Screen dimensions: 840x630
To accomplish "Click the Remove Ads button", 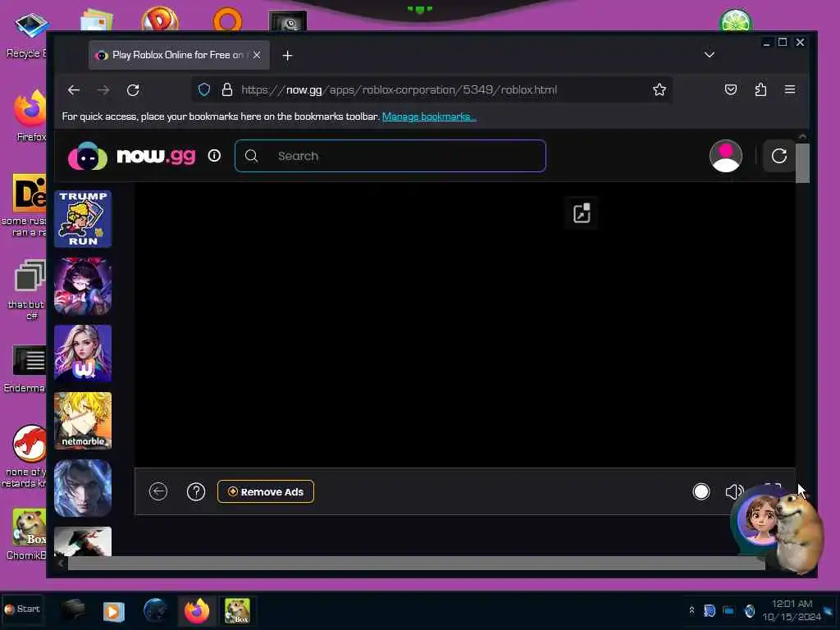I will click(266, 491).
